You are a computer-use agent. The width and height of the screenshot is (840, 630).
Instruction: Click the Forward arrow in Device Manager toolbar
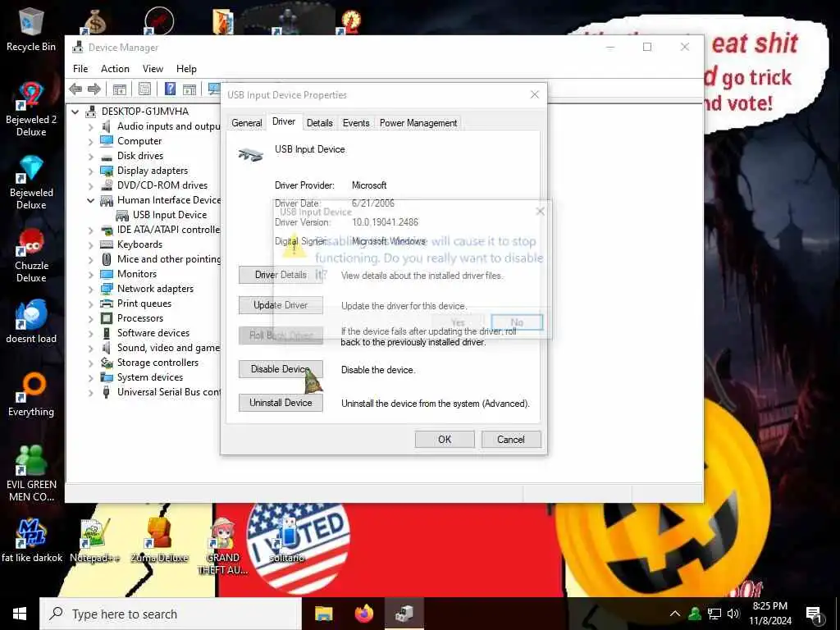pos(94,89)
